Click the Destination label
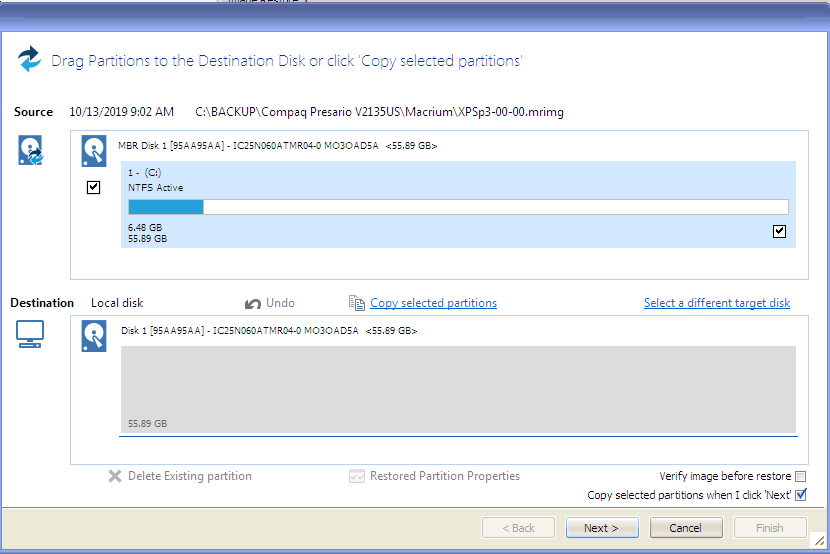Screen dimensions: 830x554 (x=42, y=303)
